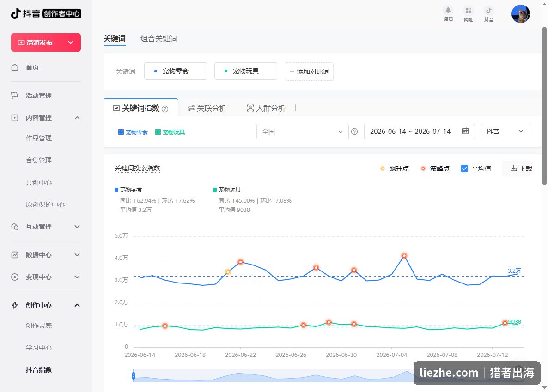Toggle 宠物零食 chart legend entry

pos(128,190)
